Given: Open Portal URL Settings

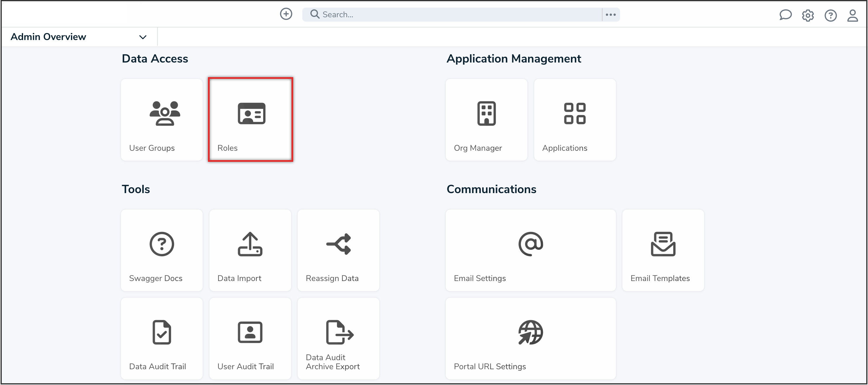Looking at the screenshot, I should pyautogui.click(x=530, y=339).
